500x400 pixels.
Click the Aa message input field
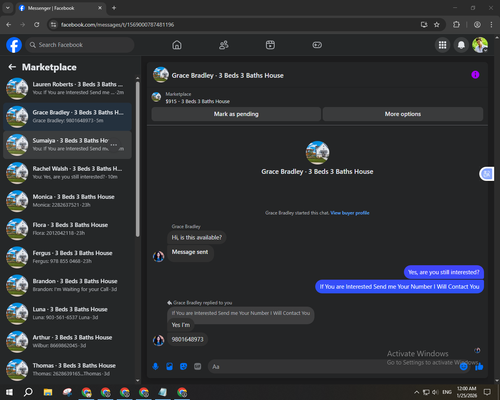coord(333,367)
